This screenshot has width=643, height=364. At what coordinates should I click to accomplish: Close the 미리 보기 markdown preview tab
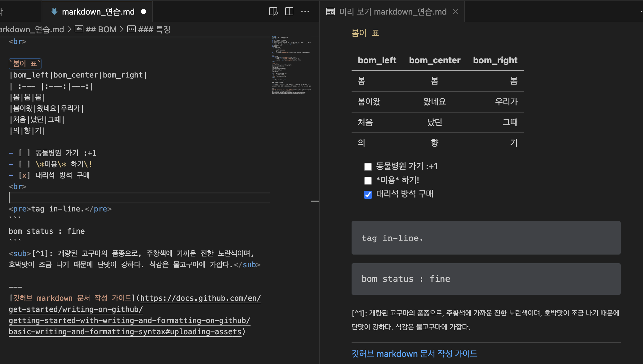[455, 11]
